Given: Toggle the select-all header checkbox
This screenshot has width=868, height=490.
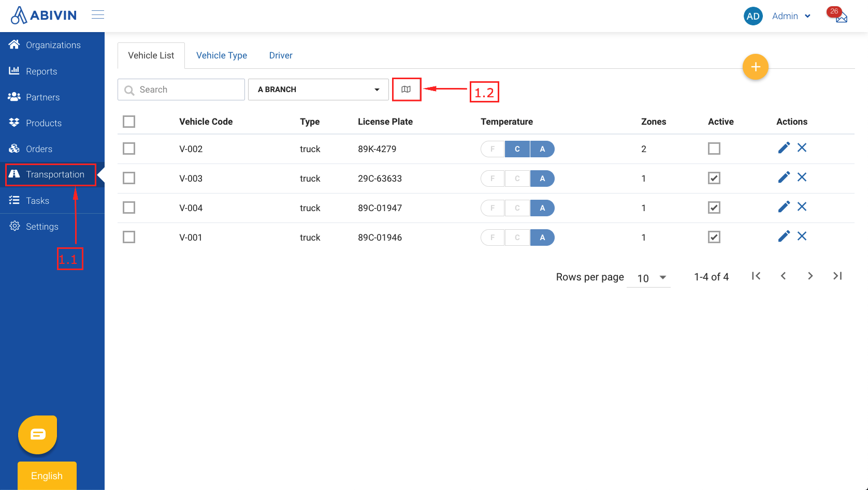Looking at the screenshot, I should point(129,122).
